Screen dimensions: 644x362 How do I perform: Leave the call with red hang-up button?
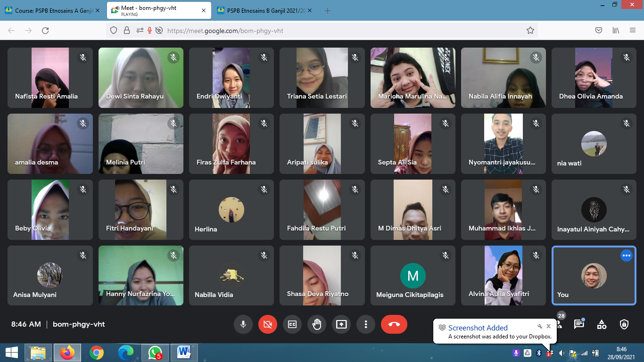point(394,324)
